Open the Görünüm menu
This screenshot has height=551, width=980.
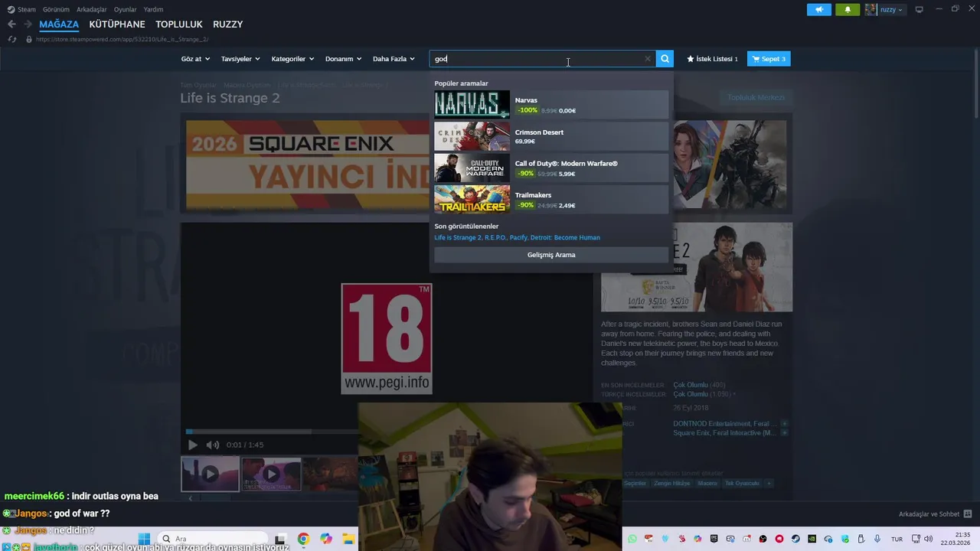(56, 9)
